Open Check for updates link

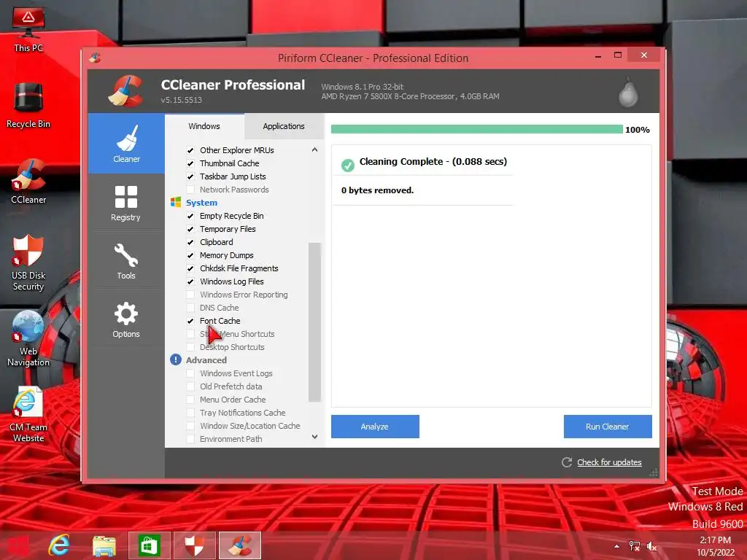coord(609,462)
